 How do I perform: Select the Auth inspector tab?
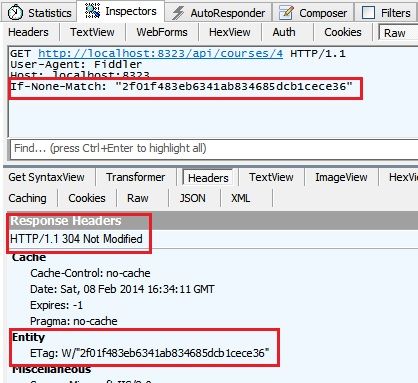click(284, 32)
